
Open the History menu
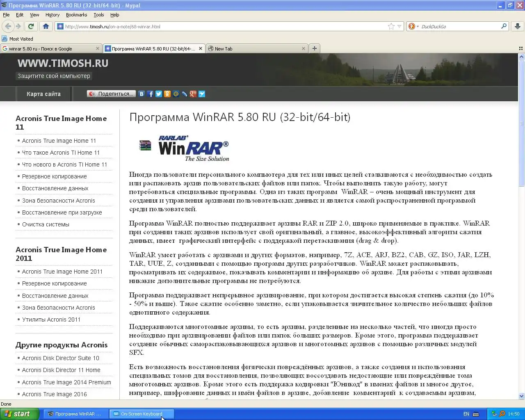pos(52,15)
